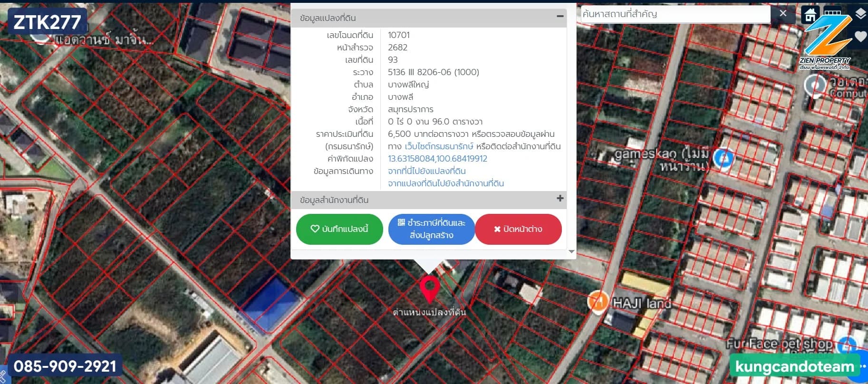Open the map layers stack icon
This screenshot has width=868, height=384.
(860, 14)
